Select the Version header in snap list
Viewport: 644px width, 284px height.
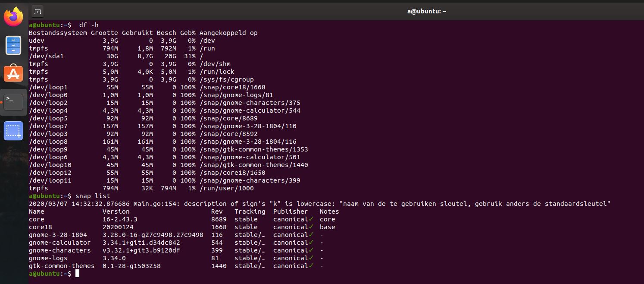[x=116, y=211]
